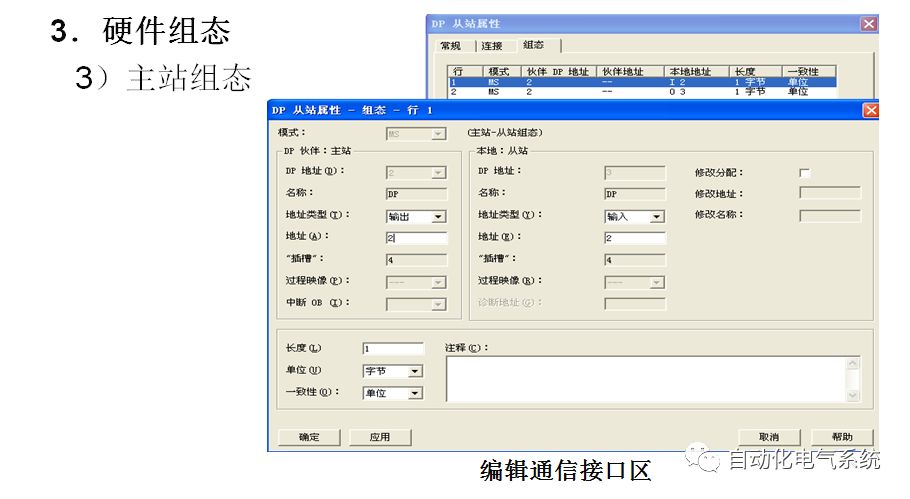Click the 长度 input field
The height and width of the screenshot is (499, 910).
click(393, 348)
